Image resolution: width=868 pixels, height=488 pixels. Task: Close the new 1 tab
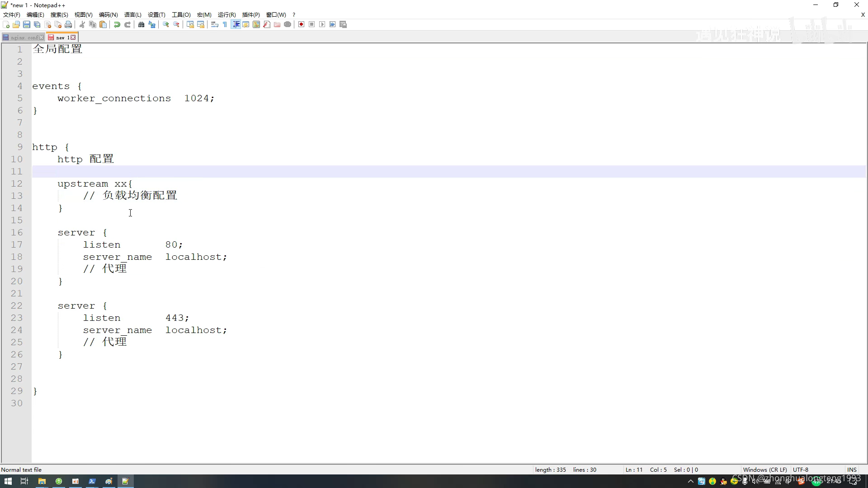coord(73,38)
